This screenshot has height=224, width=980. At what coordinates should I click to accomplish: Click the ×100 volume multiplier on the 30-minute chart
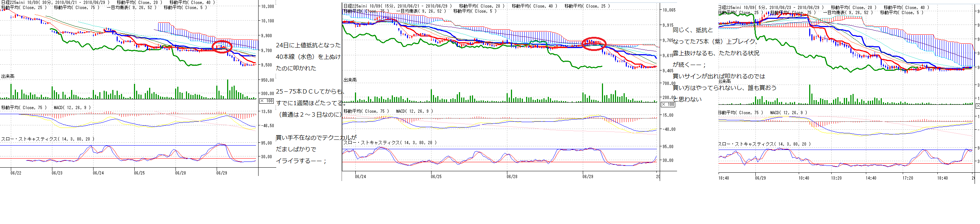pyautogui.click(x=267, y=101)
